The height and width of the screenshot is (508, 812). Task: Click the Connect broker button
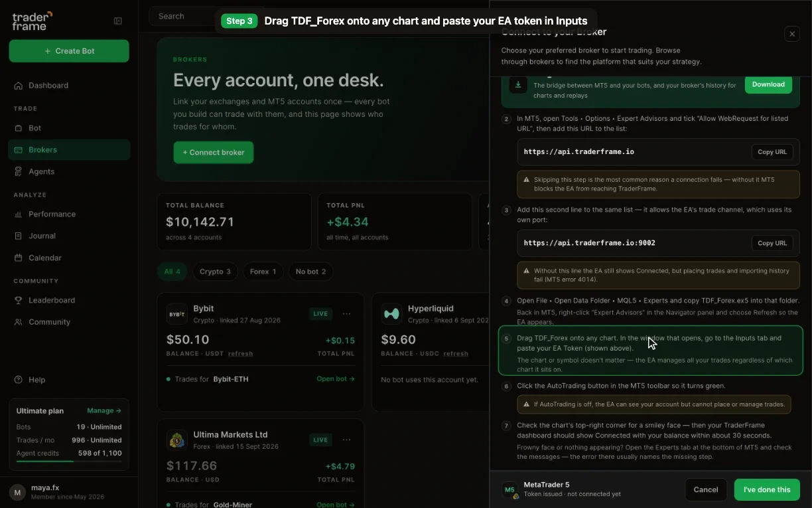(214, 152)
